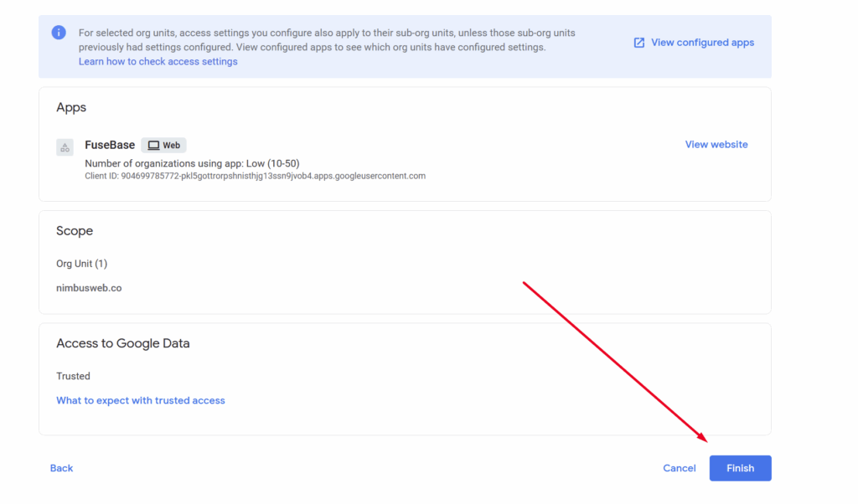Click the Apps section heading
This screenshot has height=504, width=858.
pyautogui.click(x=71, y=108)
